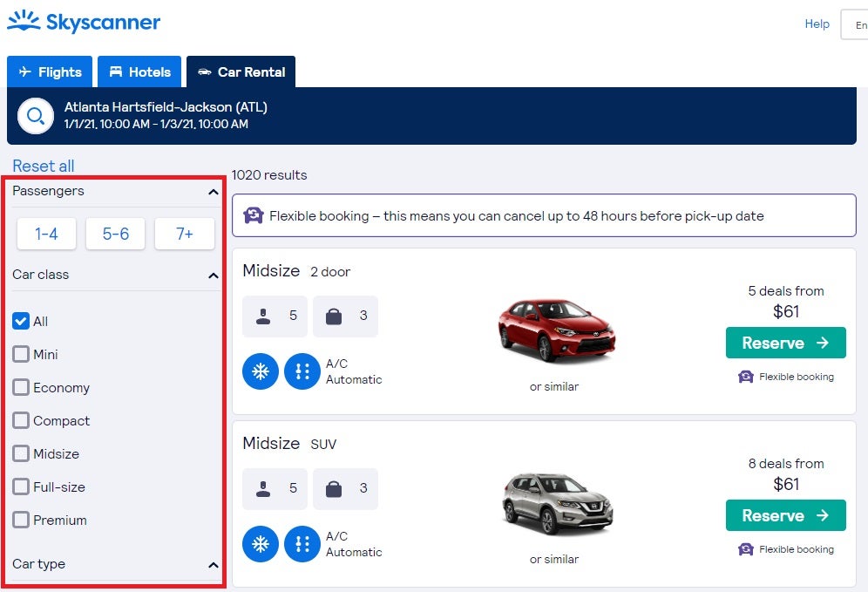Image resolution: width=868 pixels, height=592 pixels.
Task: Click passenger seat icon on Midsize SUV
Action: click(x=263, y=488)
